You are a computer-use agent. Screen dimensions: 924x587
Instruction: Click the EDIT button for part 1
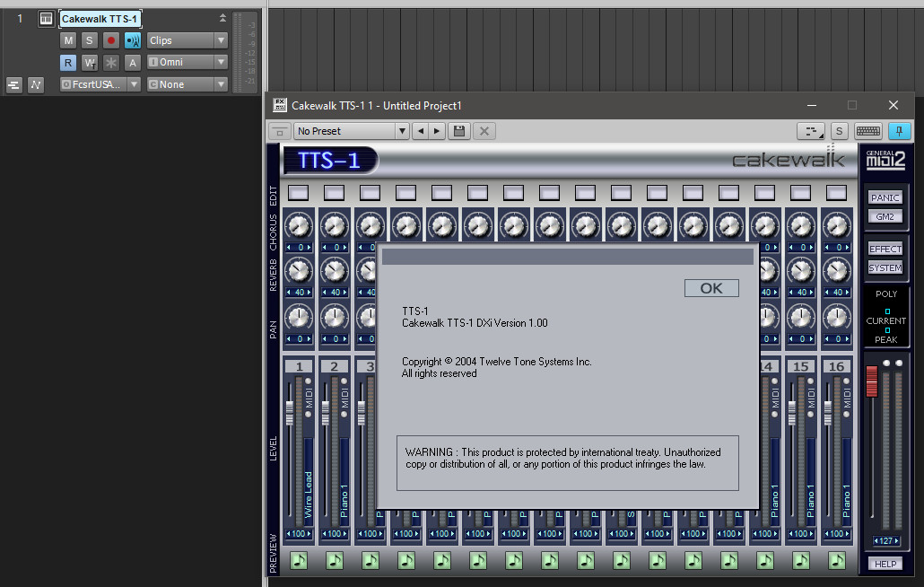(x=298, y=193)
